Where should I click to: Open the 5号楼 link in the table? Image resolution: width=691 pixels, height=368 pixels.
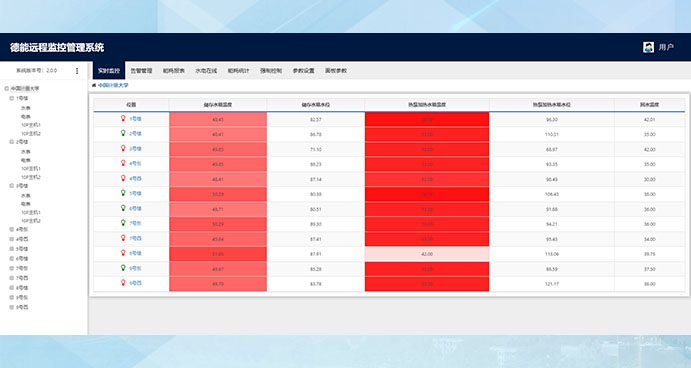[135, 193]
